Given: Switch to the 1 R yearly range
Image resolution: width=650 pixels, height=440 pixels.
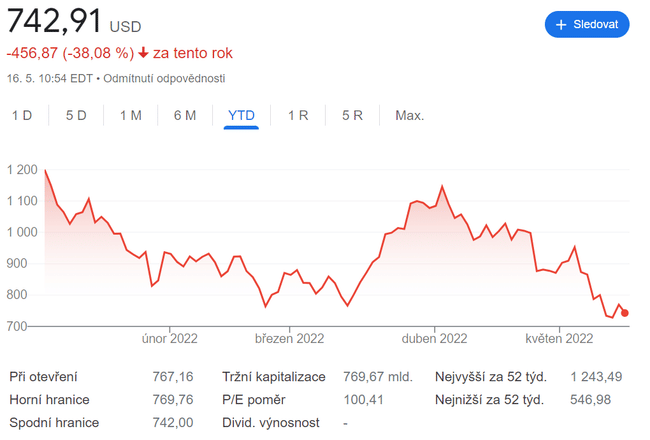Looking at the screenshot, I should tap(298, 115).
